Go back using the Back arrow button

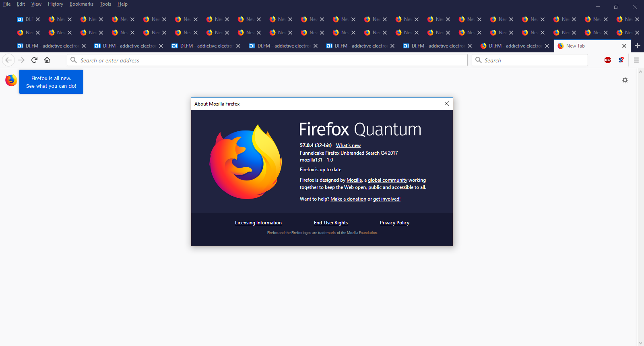point(8,60)
